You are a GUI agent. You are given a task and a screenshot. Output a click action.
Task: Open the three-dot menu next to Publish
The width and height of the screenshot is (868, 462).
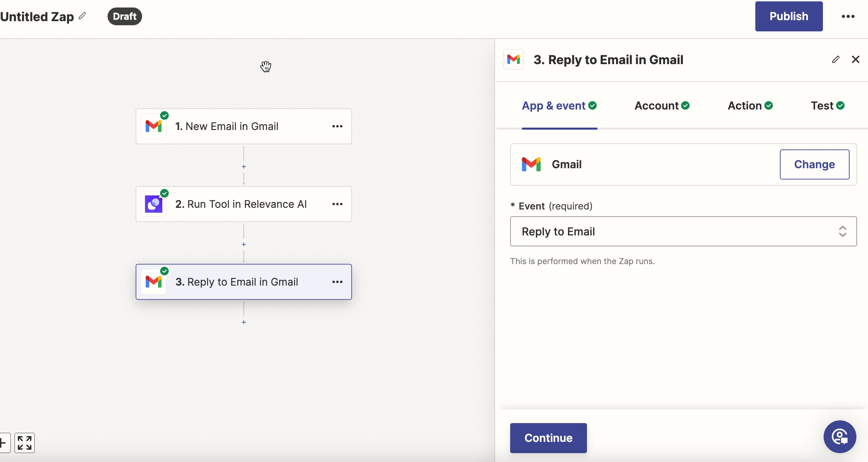pyautogui.click(x=848, y=16)
